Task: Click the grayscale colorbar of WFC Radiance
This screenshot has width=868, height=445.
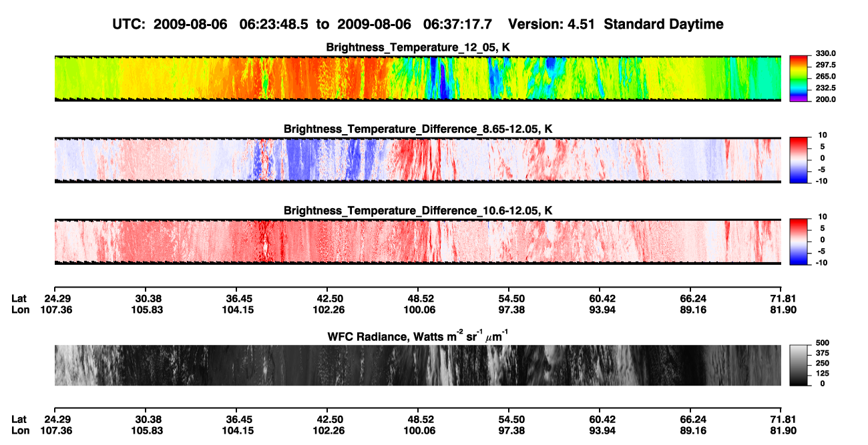Action: 798,366
